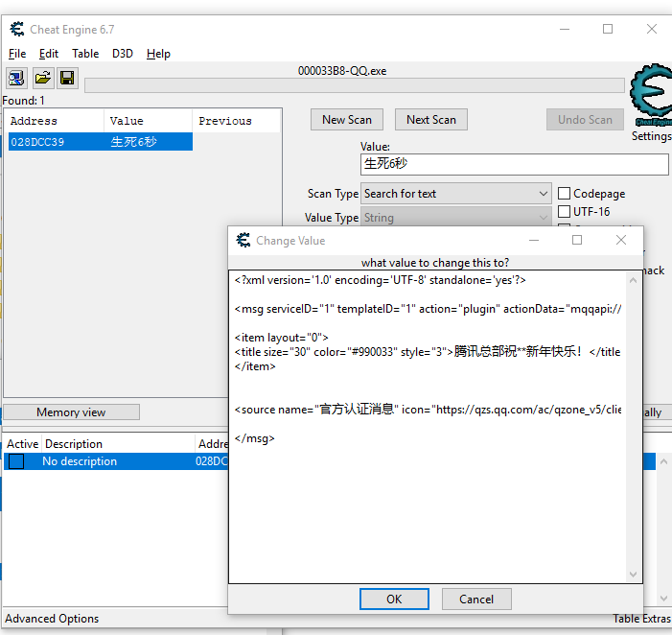Click scroll down arrow in XML text area
Image resolution: width=672 pixels, height=635 pixels.
633,575
